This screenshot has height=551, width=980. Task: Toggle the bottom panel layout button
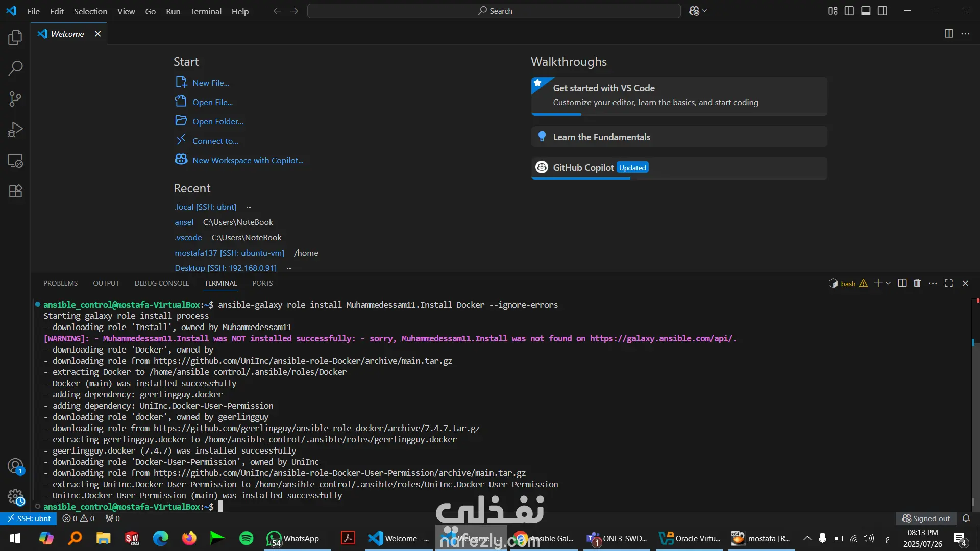coord(866,11)
